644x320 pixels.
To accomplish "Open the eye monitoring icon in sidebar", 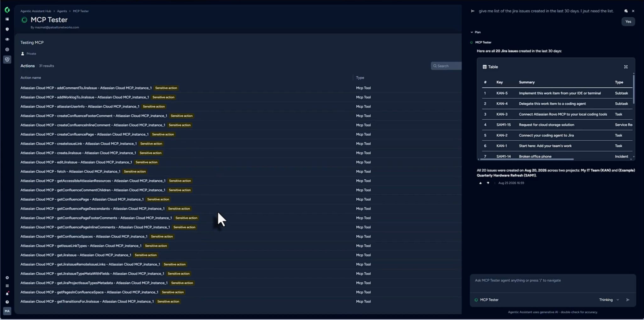I will point(7,39).
